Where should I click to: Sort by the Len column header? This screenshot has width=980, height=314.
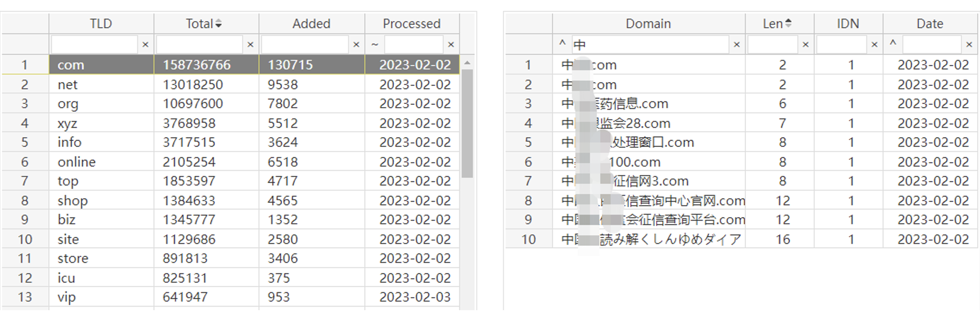(776, 24)
